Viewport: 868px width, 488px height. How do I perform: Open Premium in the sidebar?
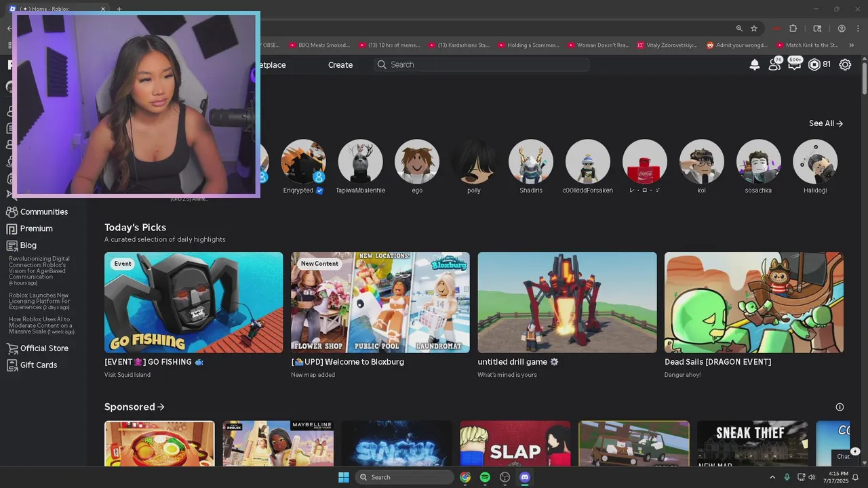click(x=37, y=229)
